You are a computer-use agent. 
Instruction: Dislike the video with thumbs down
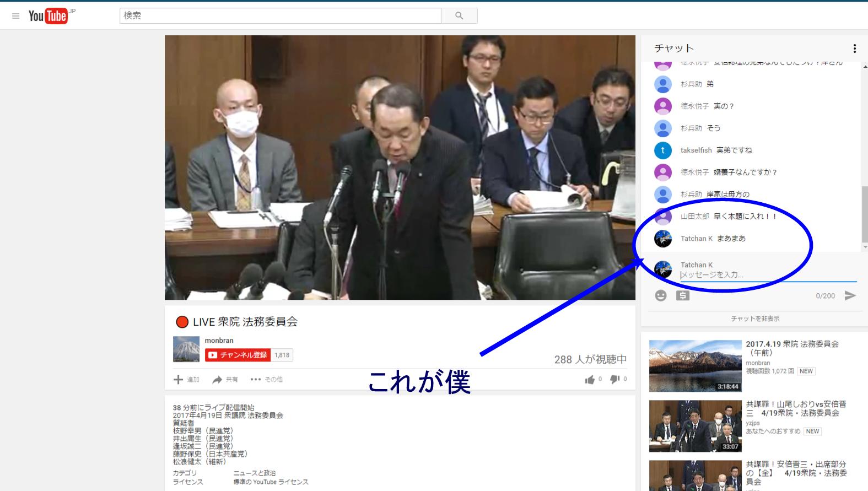(615, 379)
